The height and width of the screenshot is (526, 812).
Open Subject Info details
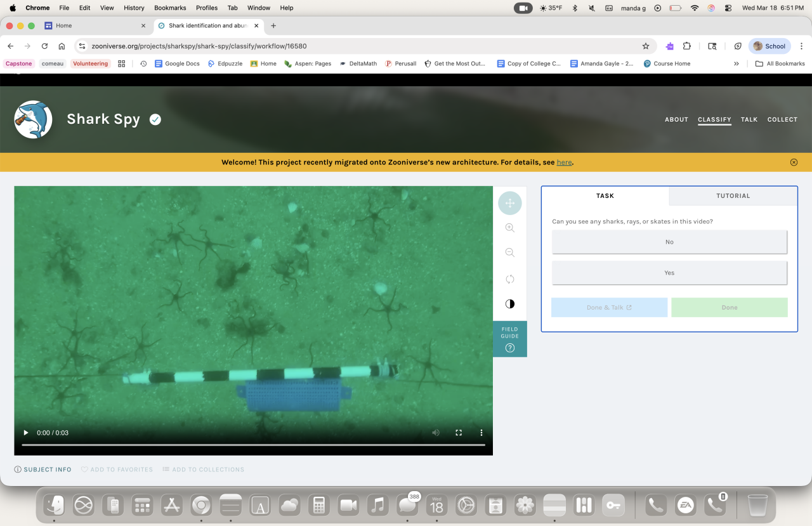coord(43,470)
